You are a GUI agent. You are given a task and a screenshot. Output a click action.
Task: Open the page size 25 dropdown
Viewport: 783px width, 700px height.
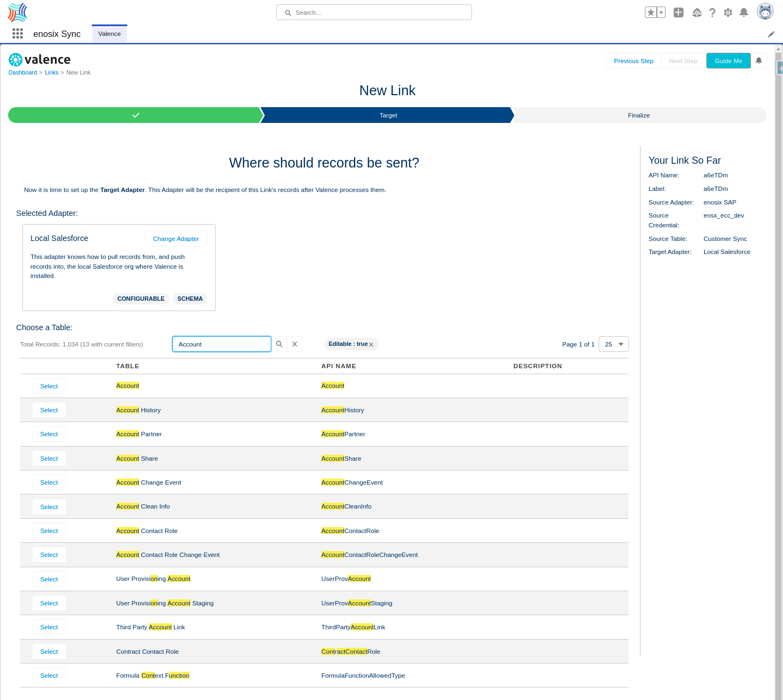click(613, 344)
